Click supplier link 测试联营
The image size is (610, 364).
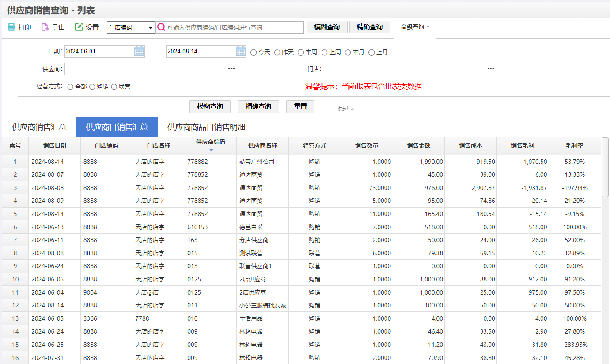coord(251,253)
